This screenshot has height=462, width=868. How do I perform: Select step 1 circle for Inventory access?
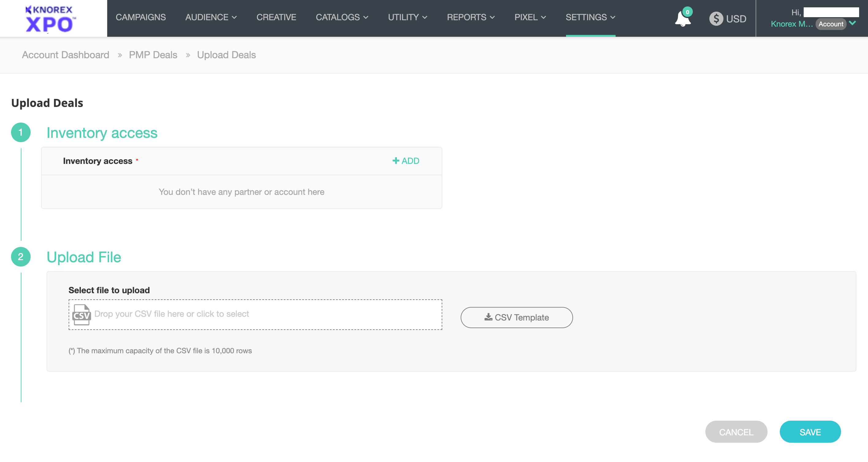coord(21,132)
